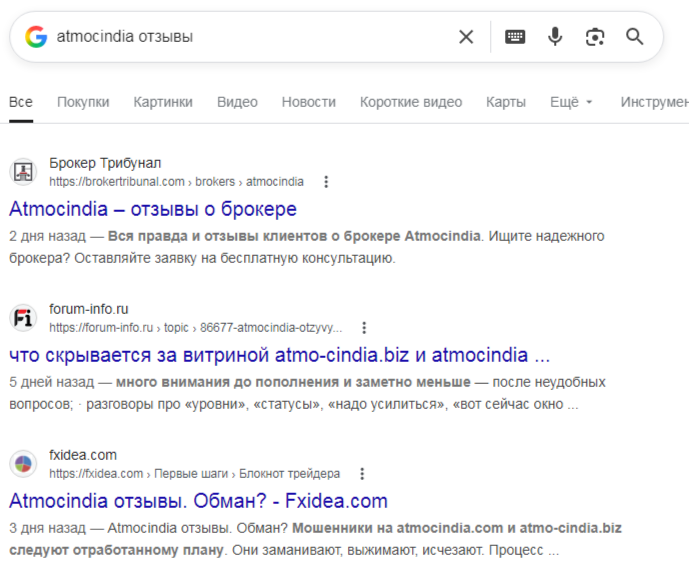Expand the Ещё dropdown menu
The image size is (689, 573).
(x=571, y=102)
